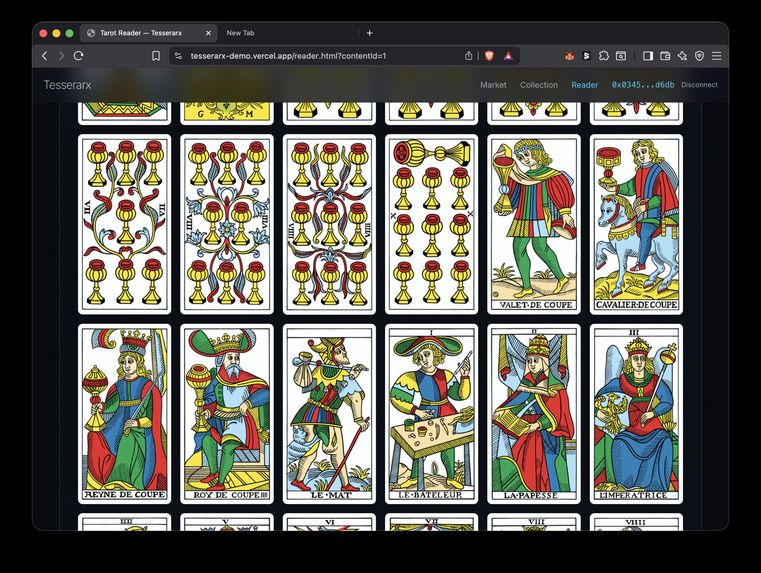Image resolution: width=761 pixels, height=573 pixels.
Task: Select the Tarot Reader — Tesserarx tab
Action: point(148,33)
